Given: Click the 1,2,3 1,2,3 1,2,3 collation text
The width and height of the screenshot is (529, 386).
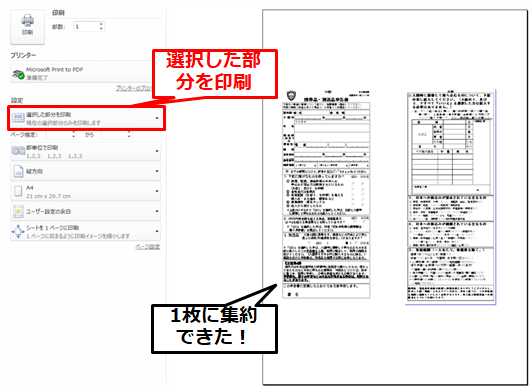Looking at the screenshot, I should [x=54, y=156].
